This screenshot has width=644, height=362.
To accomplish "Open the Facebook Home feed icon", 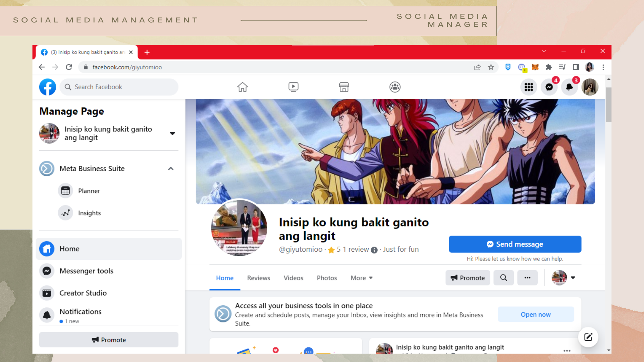I will click(x=243, y=87).
